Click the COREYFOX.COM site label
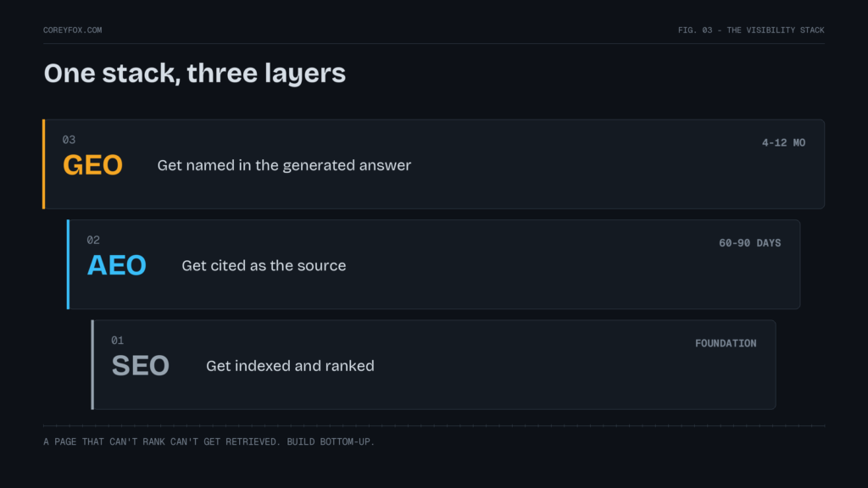This screenshot has height=488, width=868. click(73, 30)
